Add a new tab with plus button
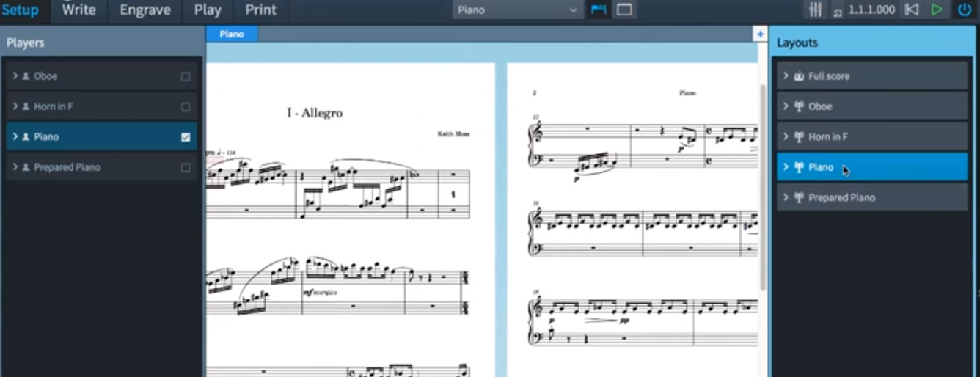980x377 pixels. [x=760, y=34]
